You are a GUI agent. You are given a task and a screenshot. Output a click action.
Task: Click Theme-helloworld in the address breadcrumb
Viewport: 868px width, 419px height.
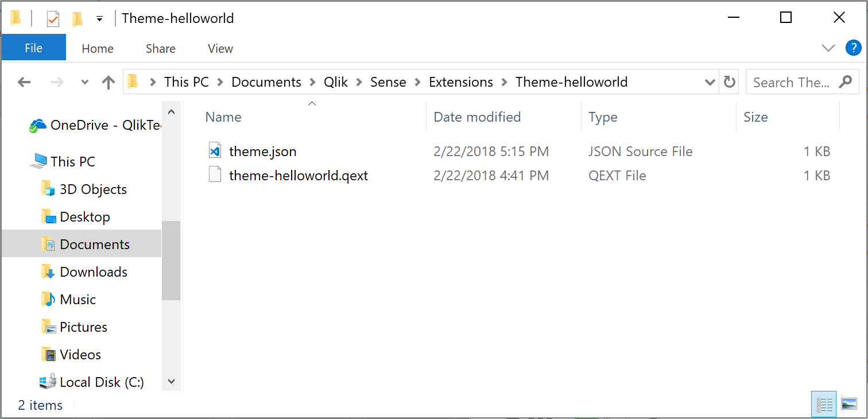click(x=572, y=82)
